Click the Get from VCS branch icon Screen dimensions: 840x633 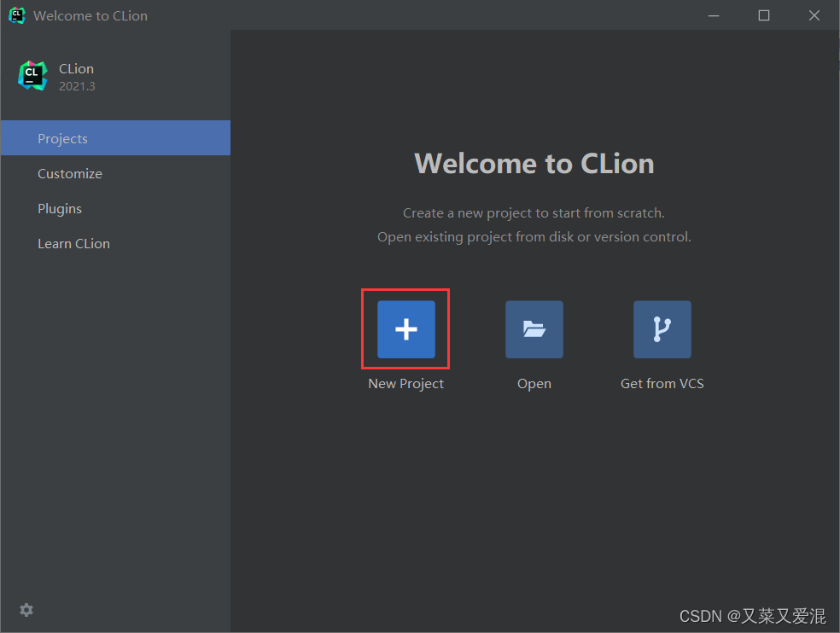tap(662, 329)
